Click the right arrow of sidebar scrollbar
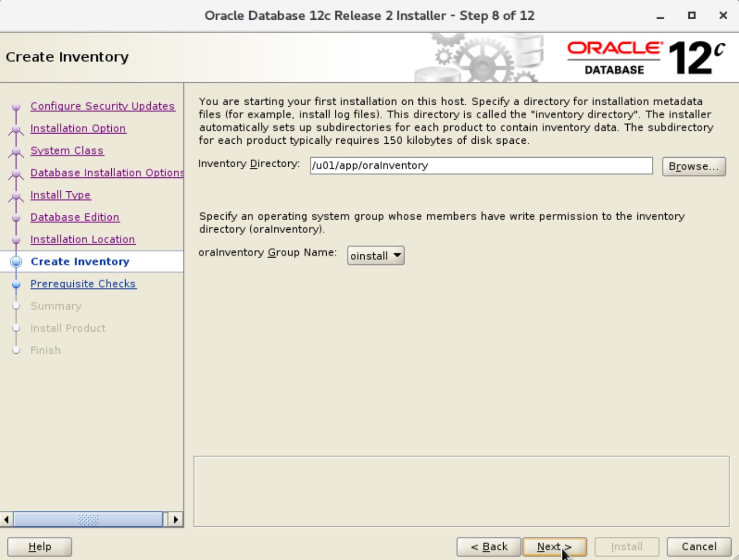 pos(175,519)
